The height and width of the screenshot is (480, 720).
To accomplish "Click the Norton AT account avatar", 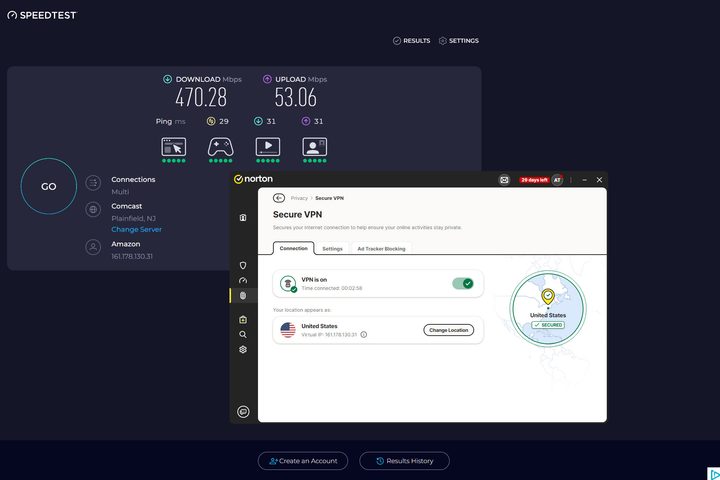I will 557,180.
